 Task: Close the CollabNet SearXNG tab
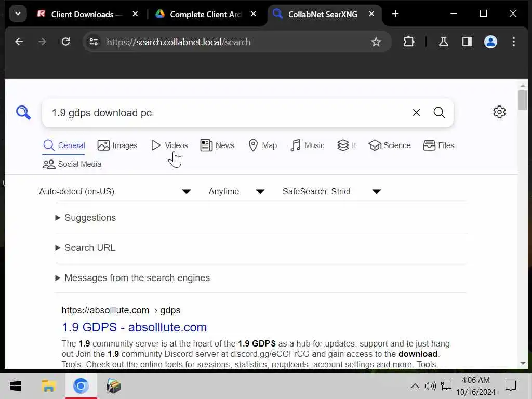click(371, 14)
